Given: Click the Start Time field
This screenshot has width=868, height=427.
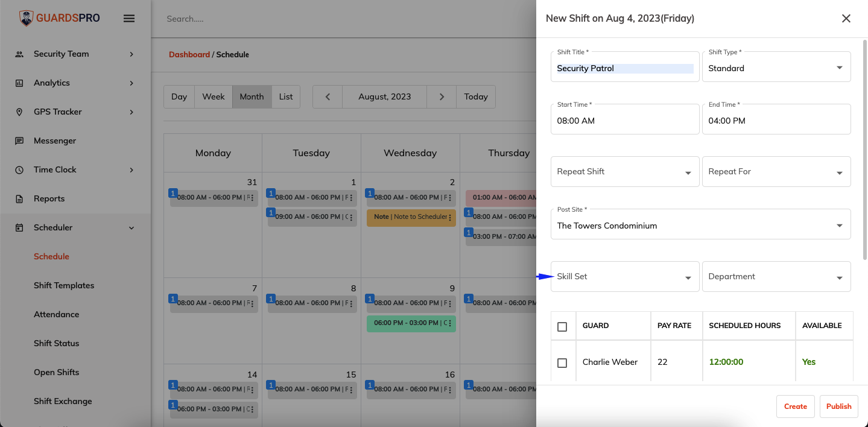Looking at the screenshot, I should (x=625, y=119).
